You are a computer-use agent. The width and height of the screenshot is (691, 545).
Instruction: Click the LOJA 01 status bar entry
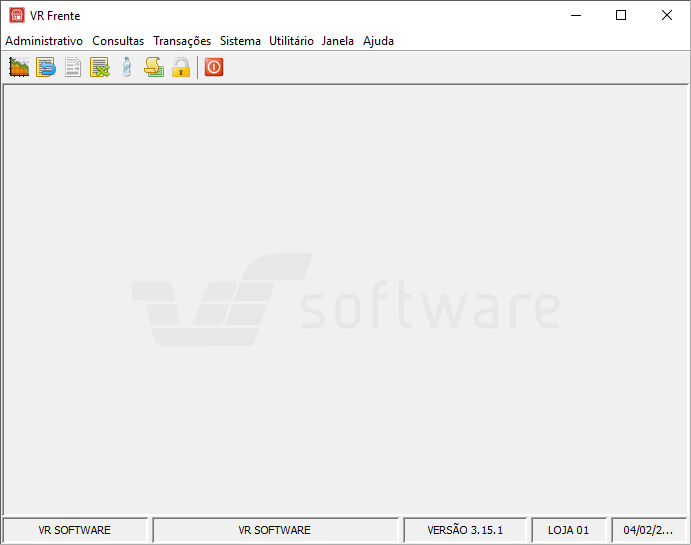pos(568,530)
